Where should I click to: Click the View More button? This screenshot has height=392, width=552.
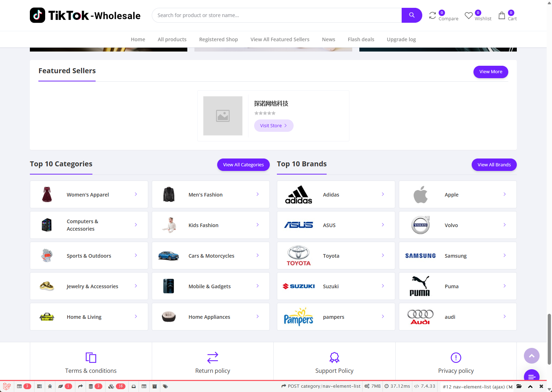pyautogui.click(x=491, y=72)
